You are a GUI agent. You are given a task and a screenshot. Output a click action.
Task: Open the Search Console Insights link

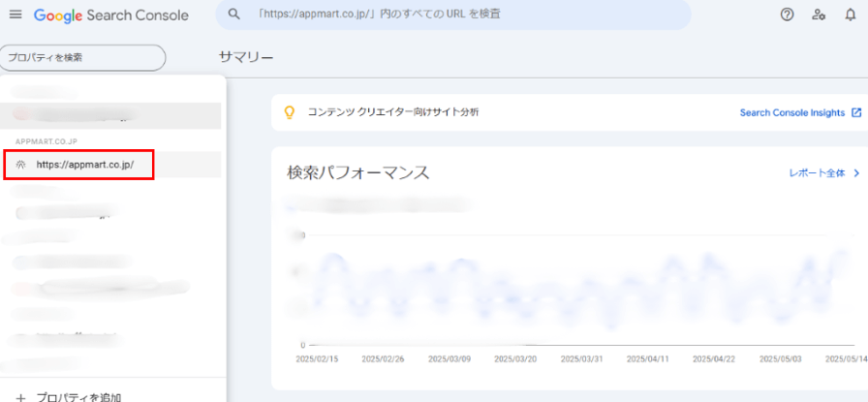click(792, 113)
